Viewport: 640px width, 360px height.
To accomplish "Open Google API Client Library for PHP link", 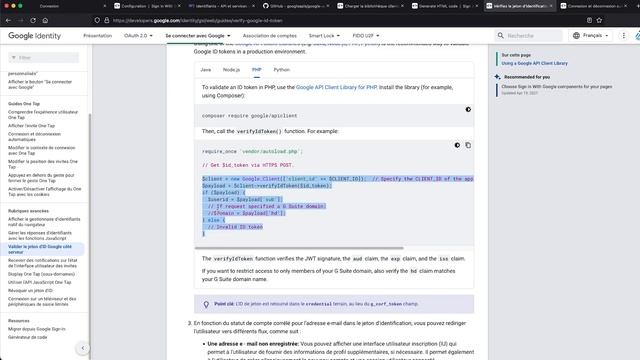I will tap(336, 87).
